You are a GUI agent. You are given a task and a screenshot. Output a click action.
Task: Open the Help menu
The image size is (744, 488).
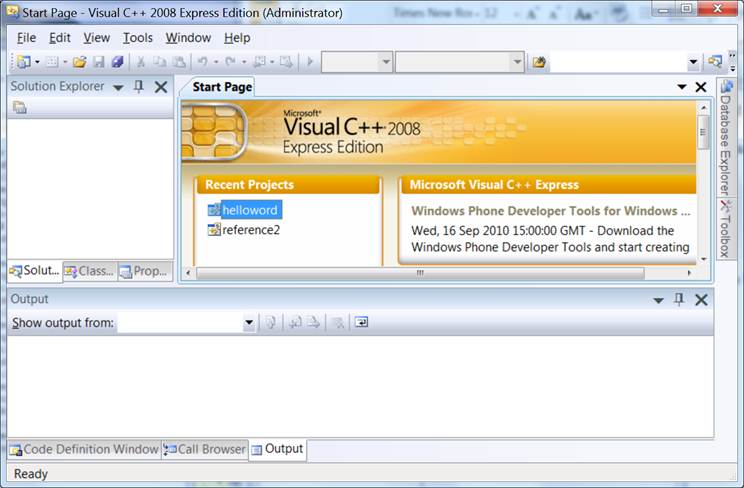(x=237, y=38)
